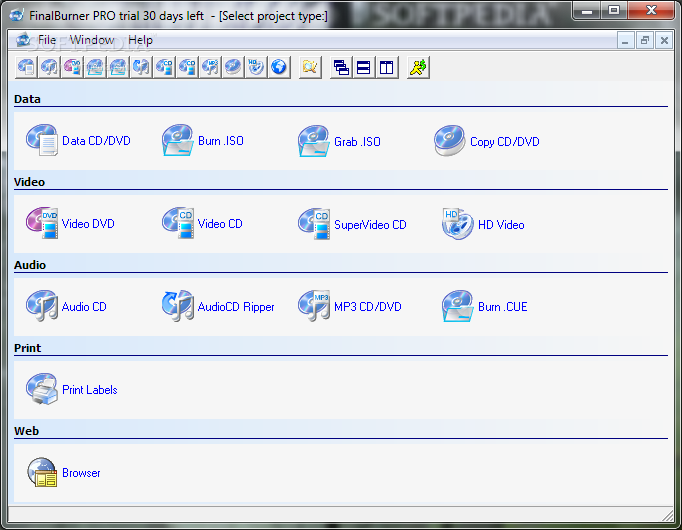Open the Print Labels tool
Screen dimensions: 682x530
tap(72, 390)
